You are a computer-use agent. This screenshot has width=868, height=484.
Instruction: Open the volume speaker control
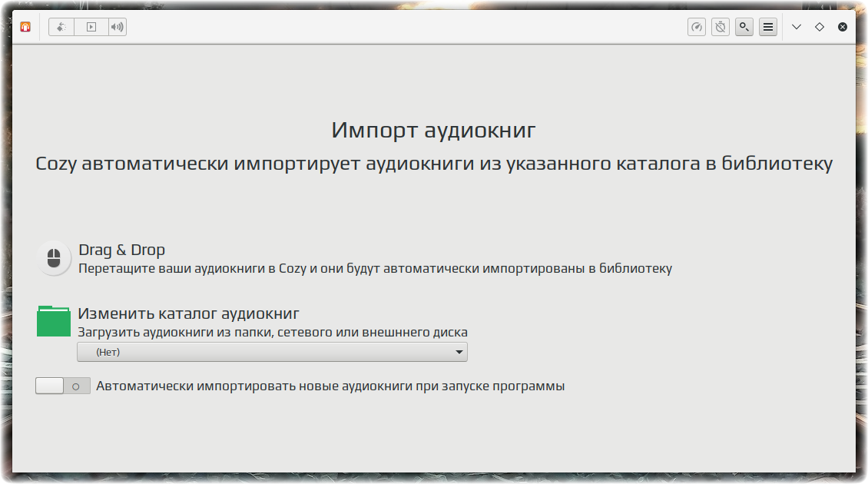(117, 27)
